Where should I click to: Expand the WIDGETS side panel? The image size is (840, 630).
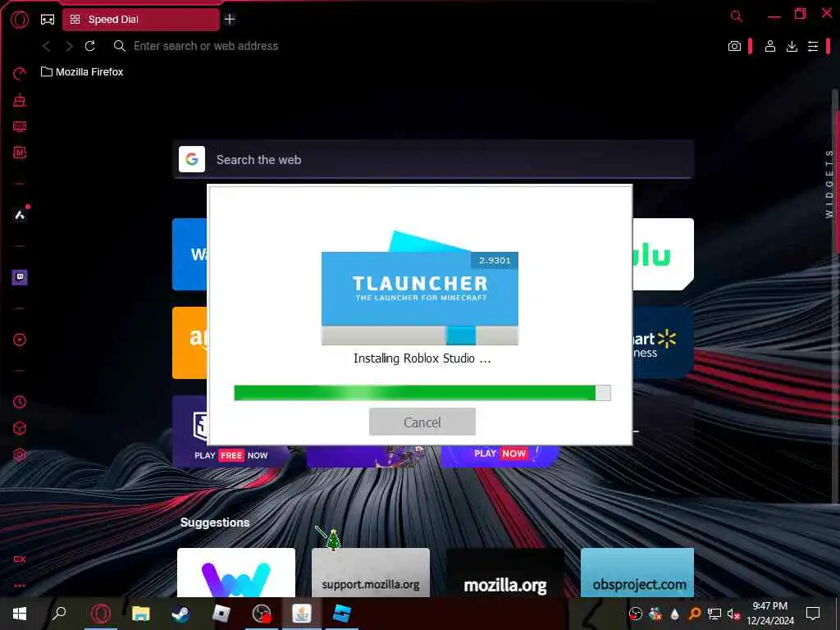(829, 184)
